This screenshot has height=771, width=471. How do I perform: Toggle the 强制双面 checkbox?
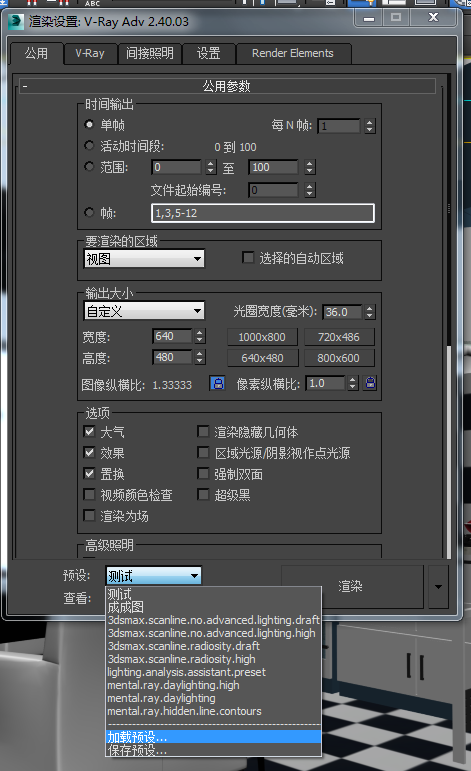(203, 474)
